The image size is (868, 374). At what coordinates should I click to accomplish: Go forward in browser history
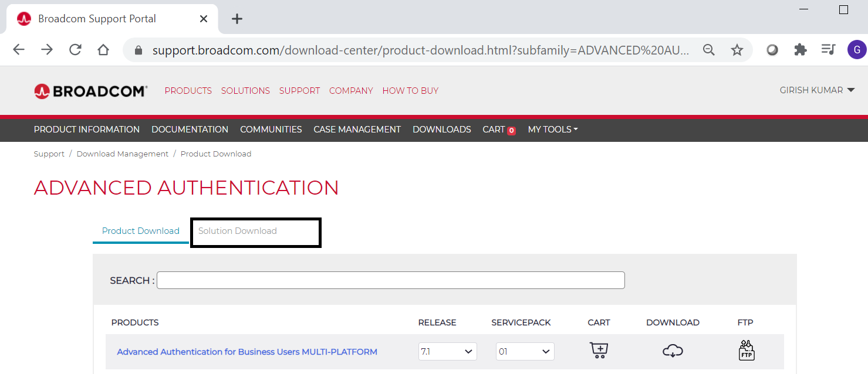[47, 50]
